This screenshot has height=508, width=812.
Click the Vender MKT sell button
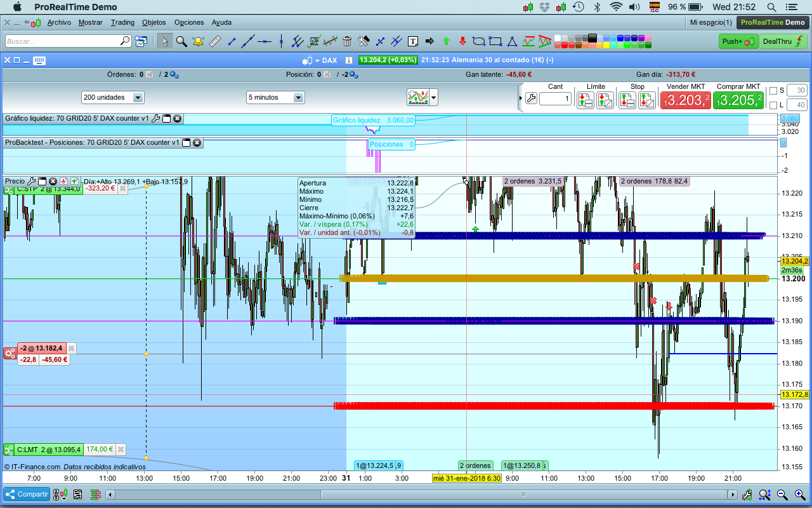[685, 100]
